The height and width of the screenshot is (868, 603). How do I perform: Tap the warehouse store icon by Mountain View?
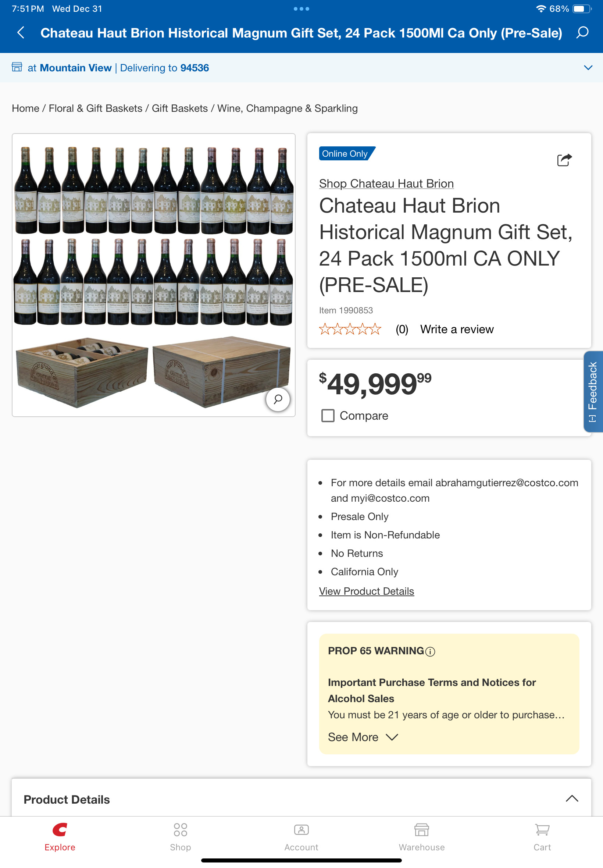click(x=17, y=67)
